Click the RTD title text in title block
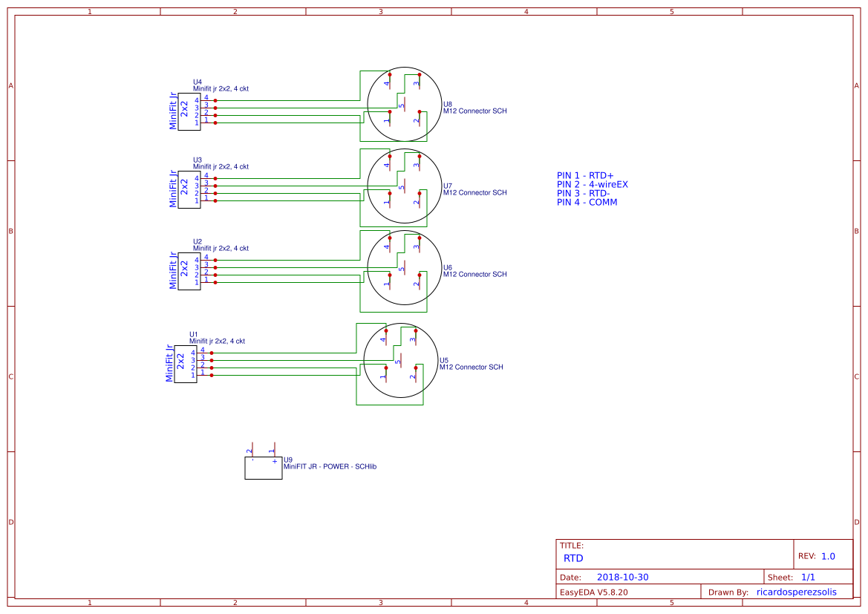 [573, 558]
